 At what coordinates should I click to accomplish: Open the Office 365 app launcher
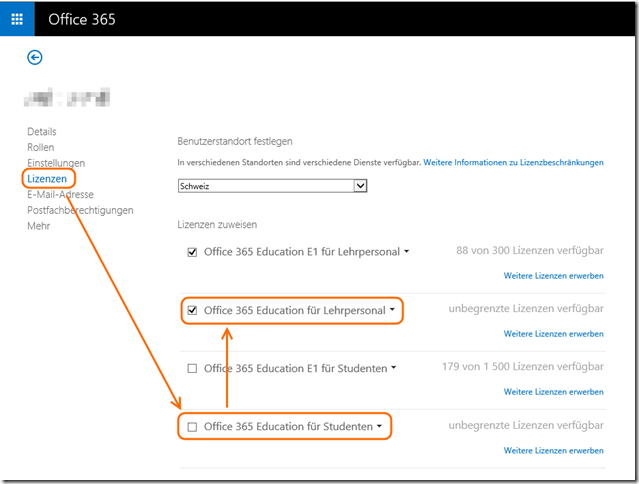17,19
